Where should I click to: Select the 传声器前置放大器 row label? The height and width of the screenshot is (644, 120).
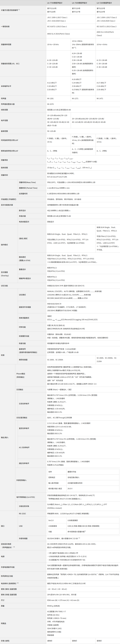pos(8,104)
